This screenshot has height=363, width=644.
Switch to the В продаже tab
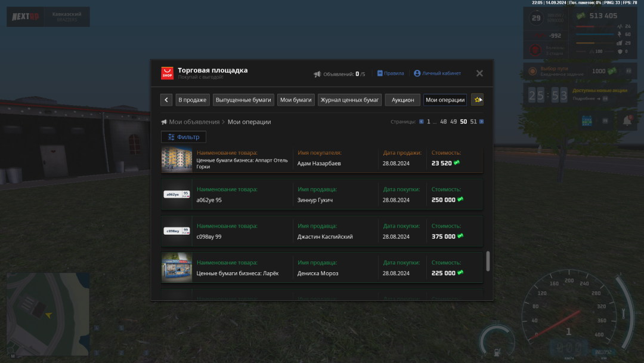click(x=192, y=100)
